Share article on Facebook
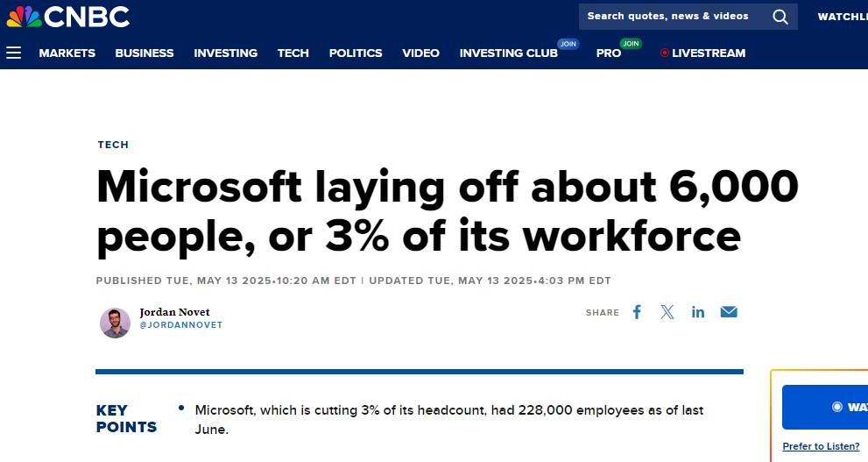The height and width of the screenshot is (462, 868). click(637, 312)
